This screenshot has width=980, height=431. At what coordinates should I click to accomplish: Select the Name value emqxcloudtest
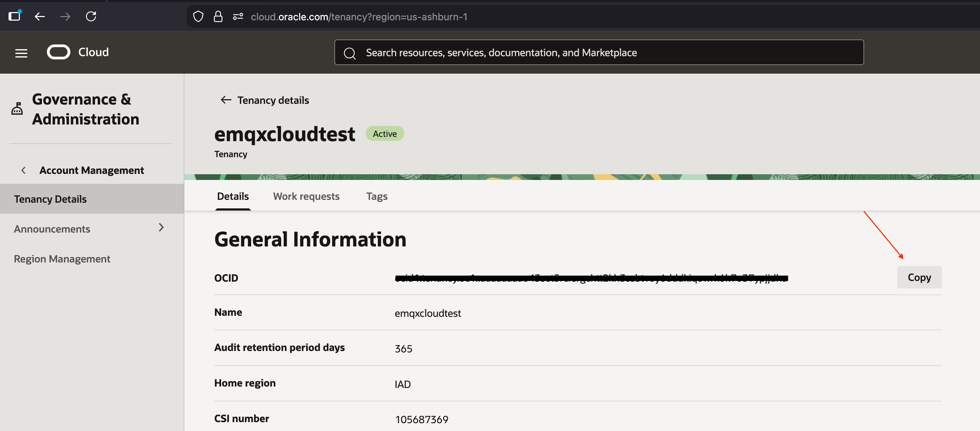point(427,313)
